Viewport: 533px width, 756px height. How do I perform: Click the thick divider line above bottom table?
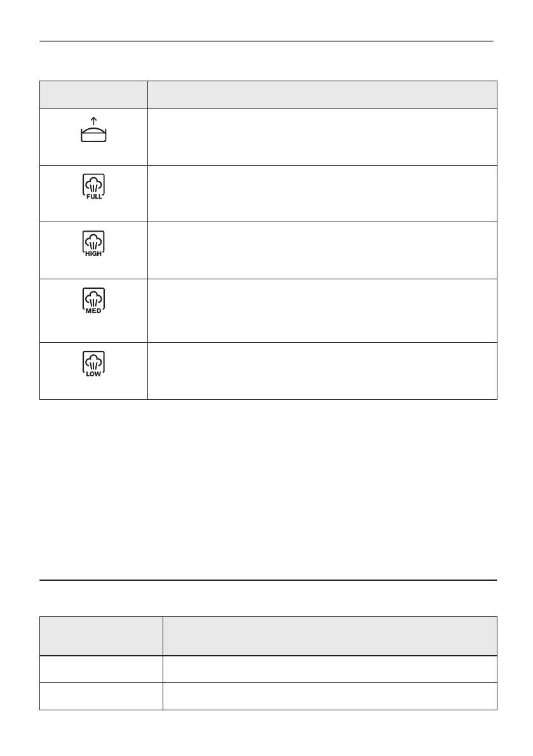[266, 580]
